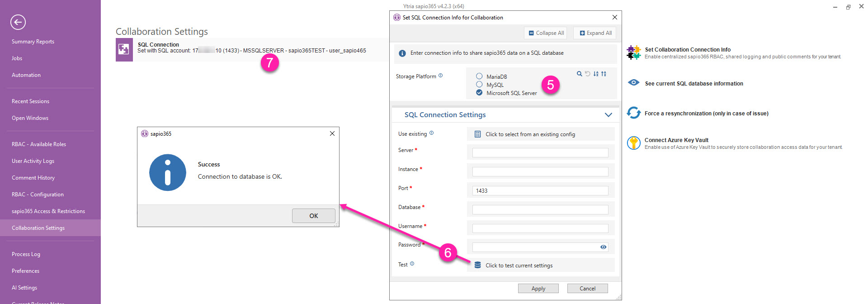Screen dimensions: 868x304
Task: Click the Instance input field
Action: (540, 171)
